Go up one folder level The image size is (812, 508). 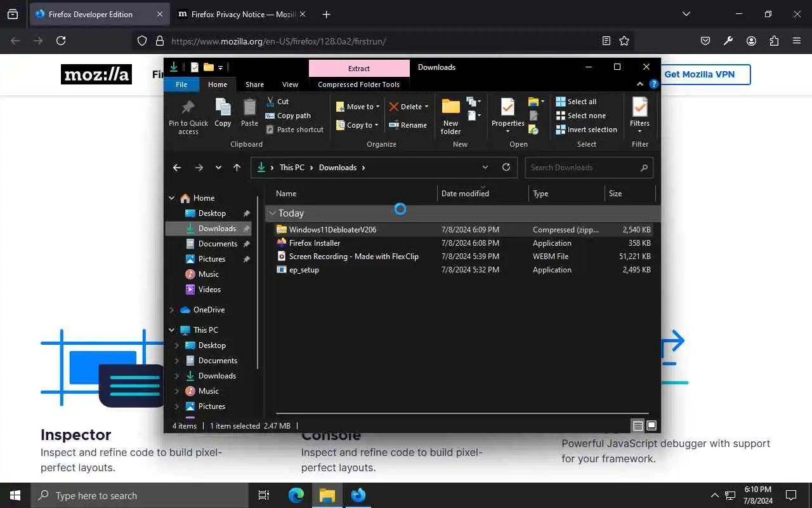[237, 168]
